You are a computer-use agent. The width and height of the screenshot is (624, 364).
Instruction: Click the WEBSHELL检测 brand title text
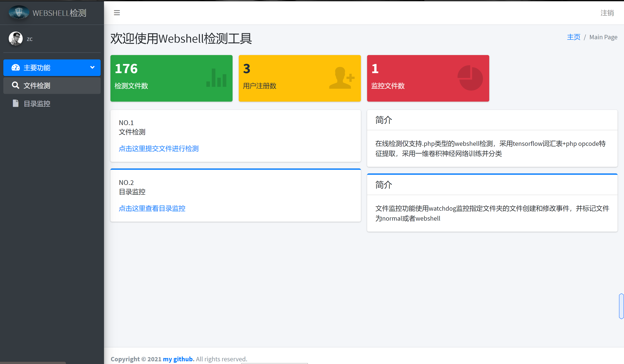(59, 13)
